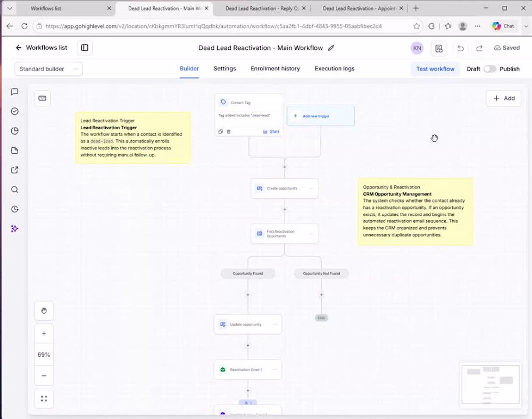Open the CRM Opportunity Management sticky note

click(415, 212)
